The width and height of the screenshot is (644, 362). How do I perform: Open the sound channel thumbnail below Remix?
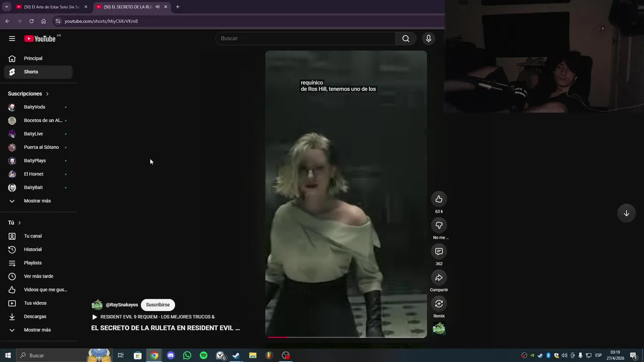tap(439, 329)
